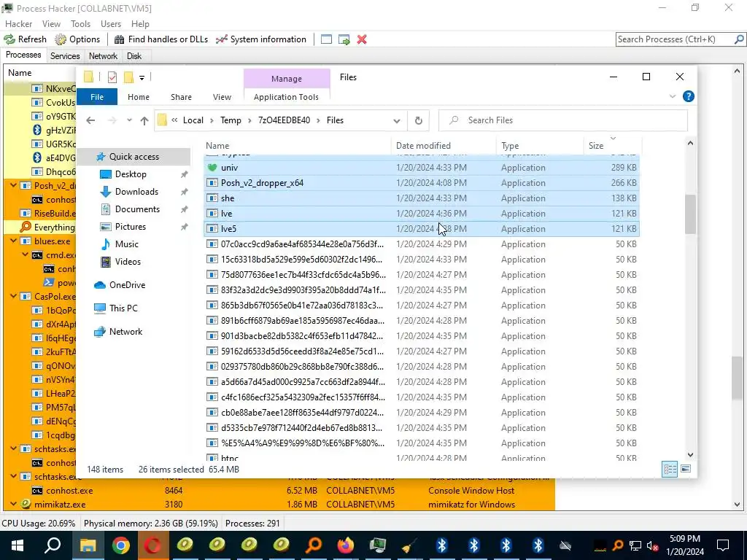The image size is (747, 560).
Task: Expand the Explorer ribbon chevron
Action: 672,96
